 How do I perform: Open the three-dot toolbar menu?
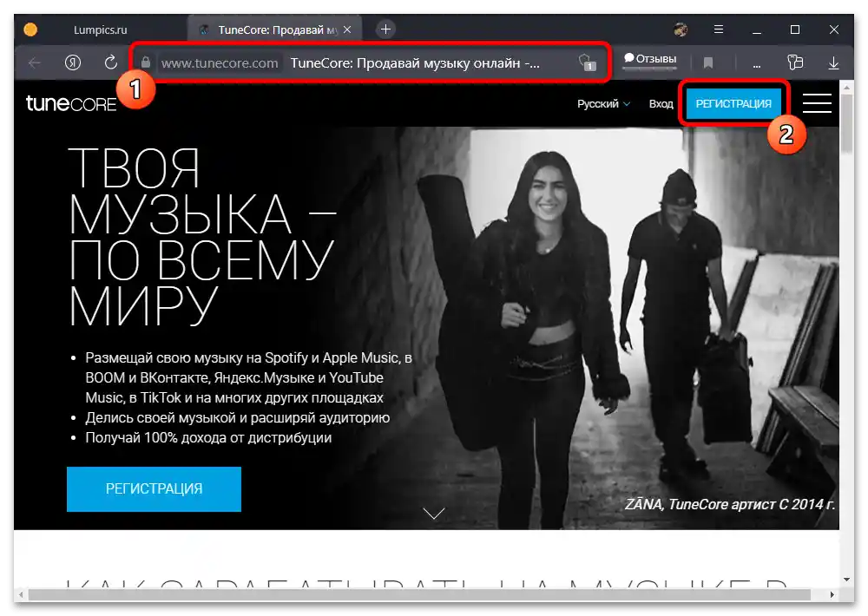[757, 66]
